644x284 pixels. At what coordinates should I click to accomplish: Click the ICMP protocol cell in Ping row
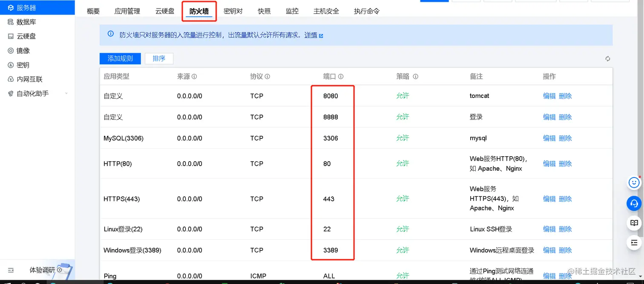click(x=258, y=276)
